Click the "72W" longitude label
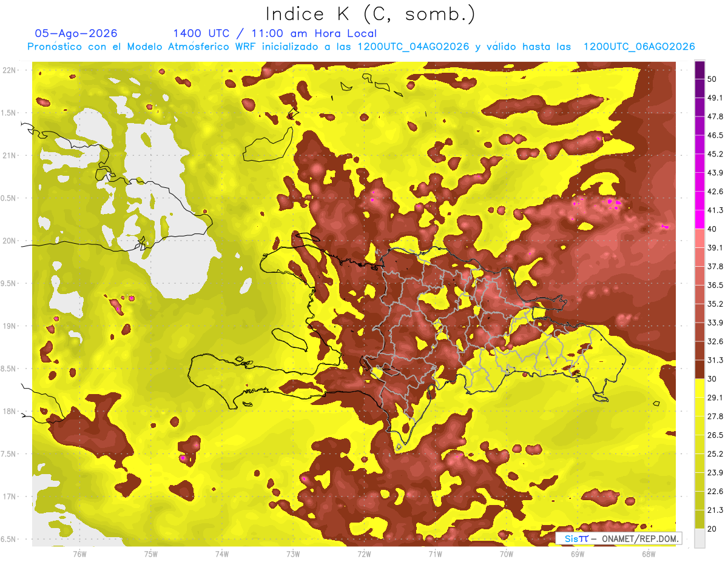Image resolution: width=728 pixels, height=562 pixels. coord(364,554)
